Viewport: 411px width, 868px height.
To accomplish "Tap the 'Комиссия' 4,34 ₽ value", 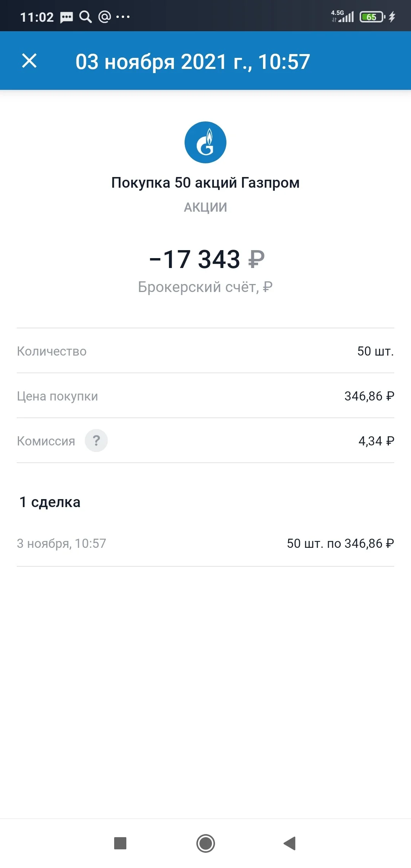I will (376, 441).
